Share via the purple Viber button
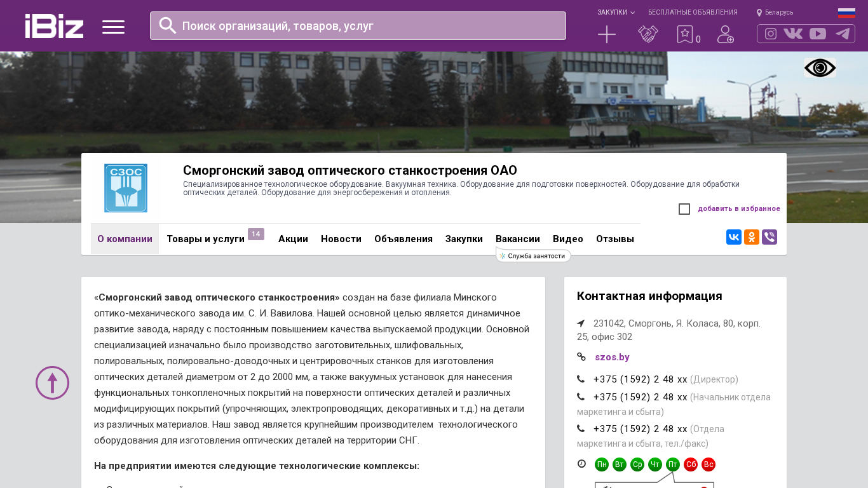 pos(770,237)
